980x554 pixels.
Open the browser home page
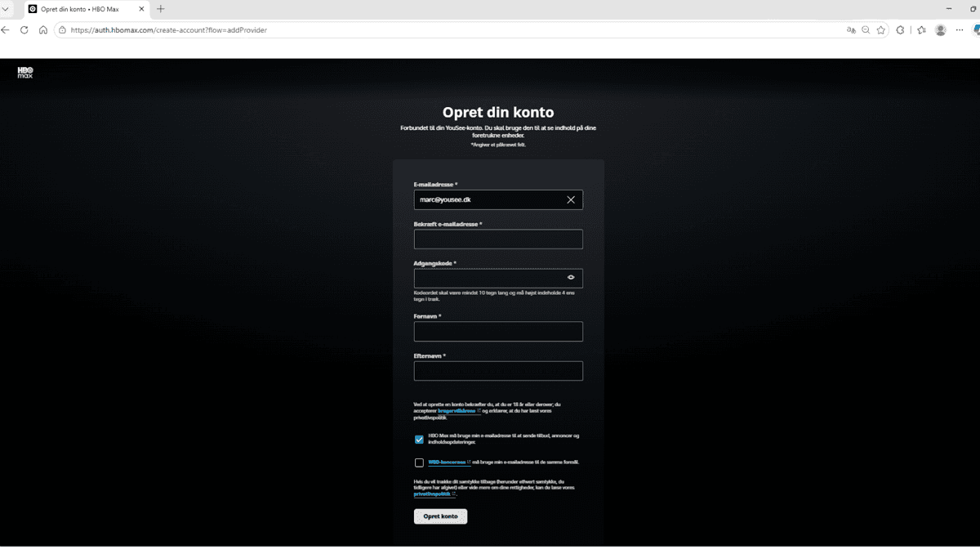[43, 30]
